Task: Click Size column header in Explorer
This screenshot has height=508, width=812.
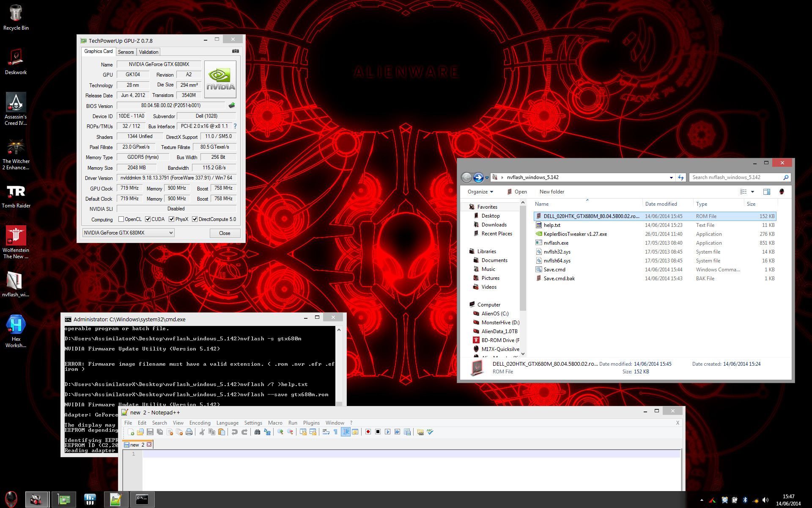Action: 760,204
